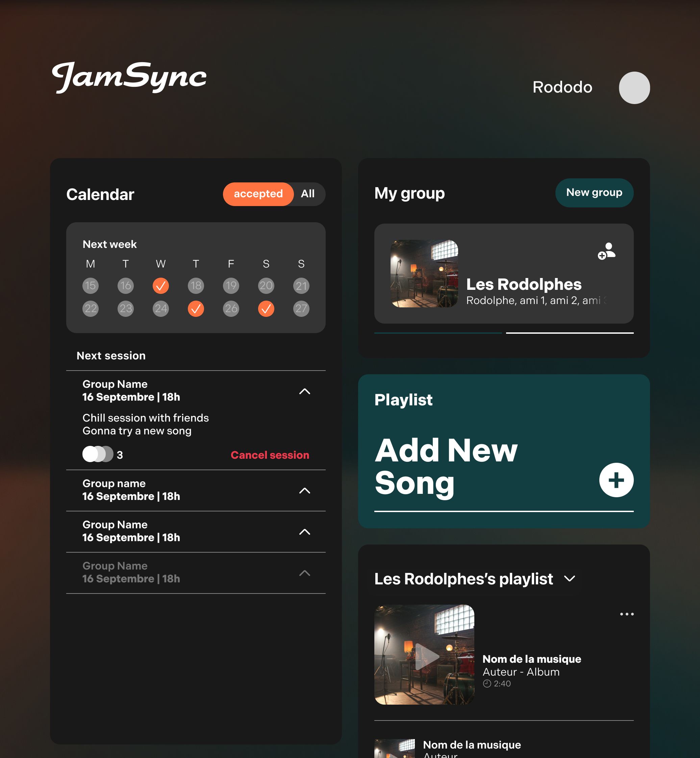Click the Cancel session link
This screenshot has height=758, width=700.
270,455
